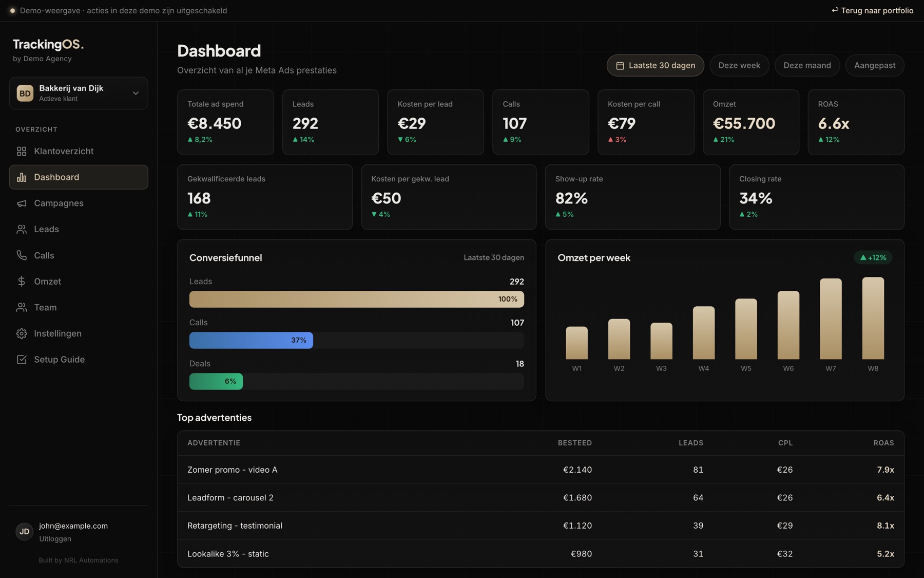This screenshot has width=924, height=578.
Task: Open the Calls sidebar page
Action: click(x=79, y=255)
